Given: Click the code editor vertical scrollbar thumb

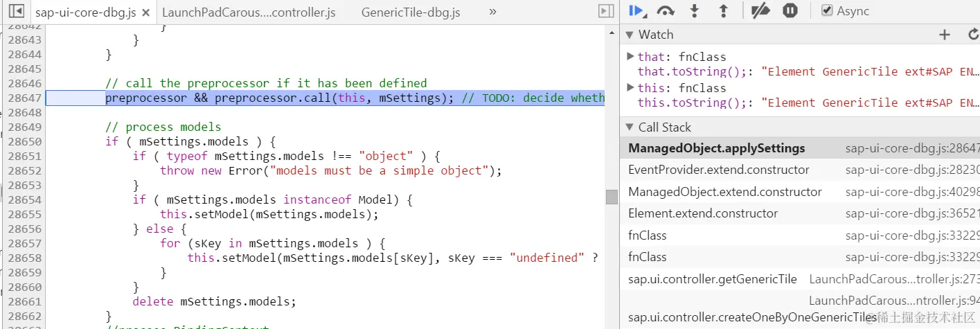Looking at the screenshot, I should pyautogui.click(x=612, y=197).
